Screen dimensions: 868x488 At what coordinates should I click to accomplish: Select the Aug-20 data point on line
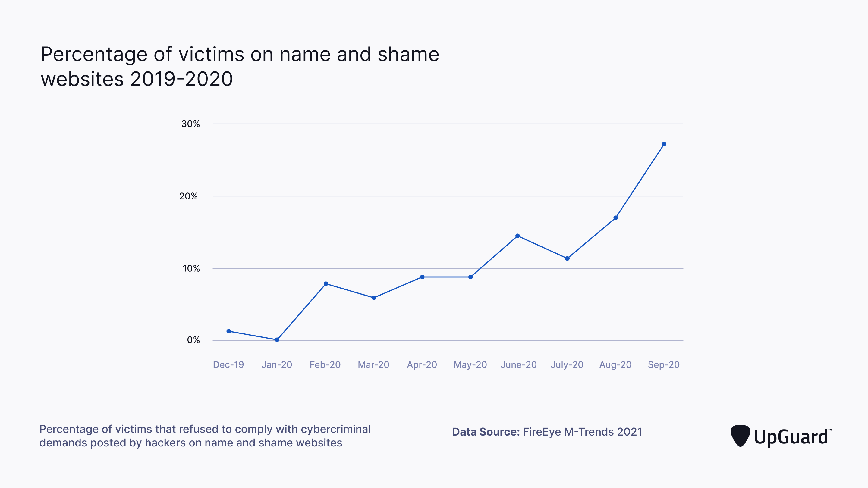(x=616, y=218)
